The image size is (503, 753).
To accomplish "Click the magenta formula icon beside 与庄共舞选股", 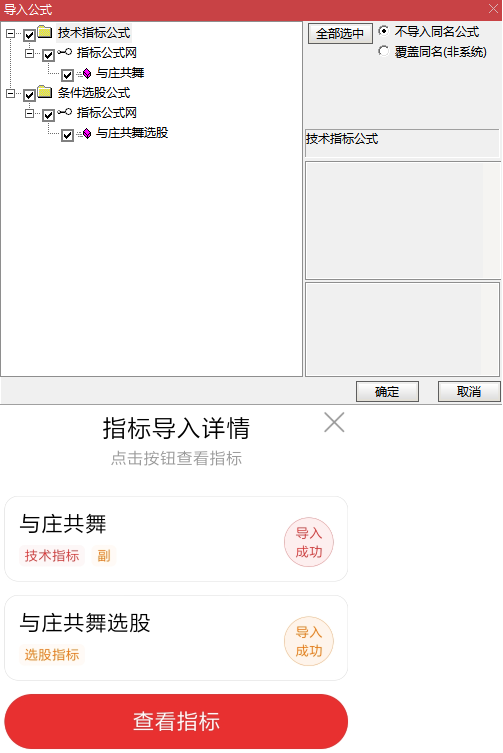I will click(87, 134).
